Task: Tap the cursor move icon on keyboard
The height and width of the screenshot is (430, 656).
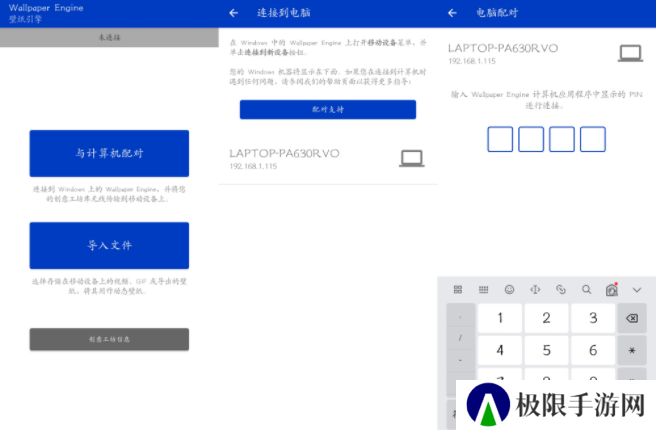Action: coord(535,289)
